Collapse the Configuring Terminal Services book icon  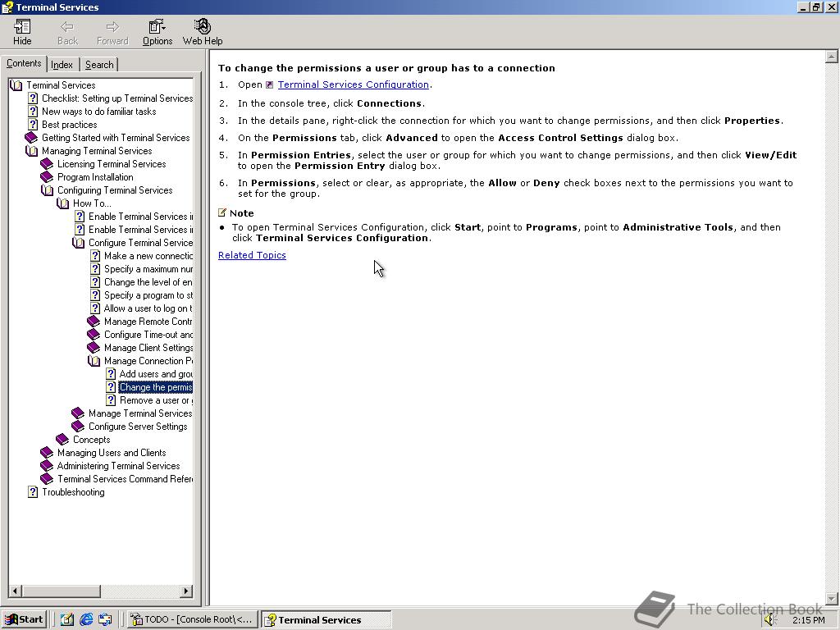pyautogui.click(x=47, y=190)
